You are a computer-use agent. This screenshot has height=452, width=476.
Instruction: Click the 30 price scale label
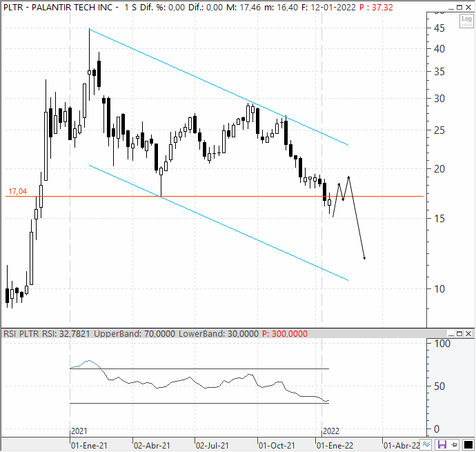pyautogui.click(x=439, y=99)
